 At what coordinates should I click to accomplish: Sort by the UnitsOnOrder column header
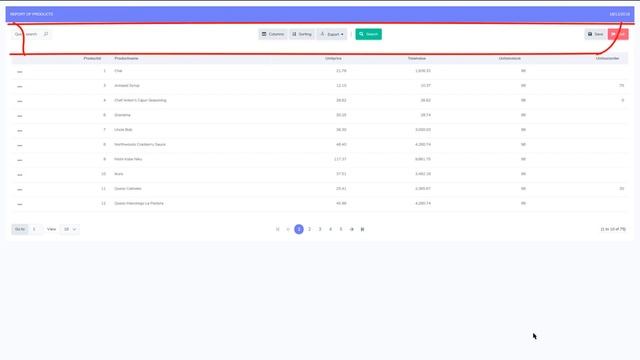607,58
